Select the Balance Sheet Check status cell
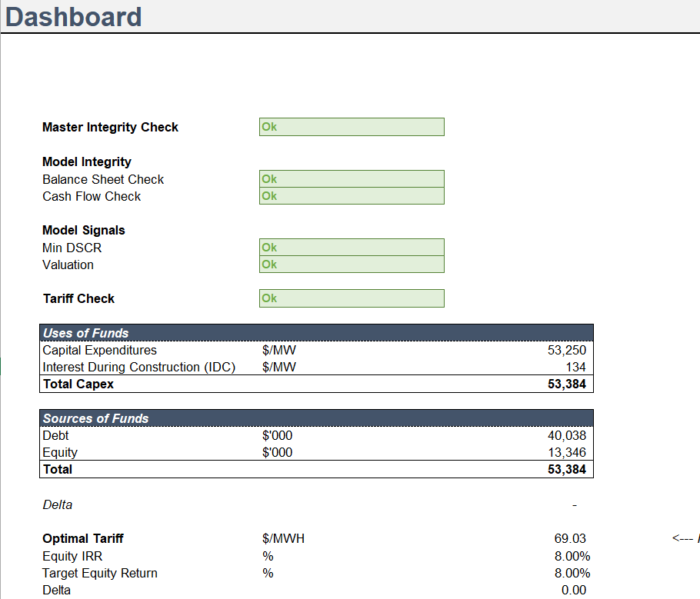The width and height of the screenshot is (700, 599). pyautogui.click(x=352, y=179)
